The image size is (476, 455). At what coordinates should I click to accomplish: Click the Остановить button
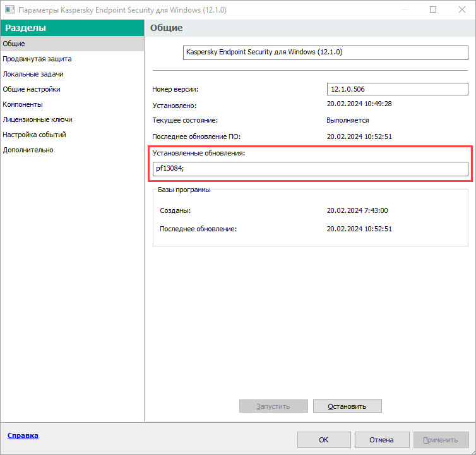pyautogui.click(x=347, y=406)
